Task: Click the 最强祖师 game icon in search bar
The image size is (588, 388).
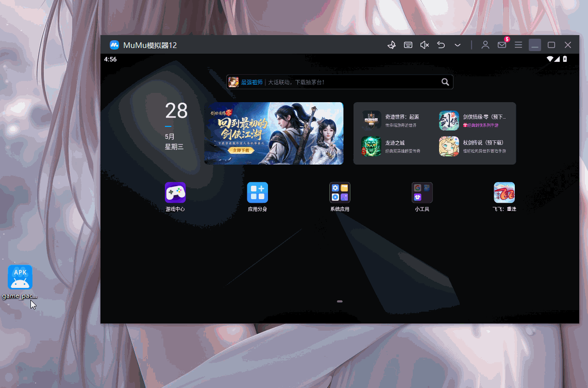Action: (233, 82)
